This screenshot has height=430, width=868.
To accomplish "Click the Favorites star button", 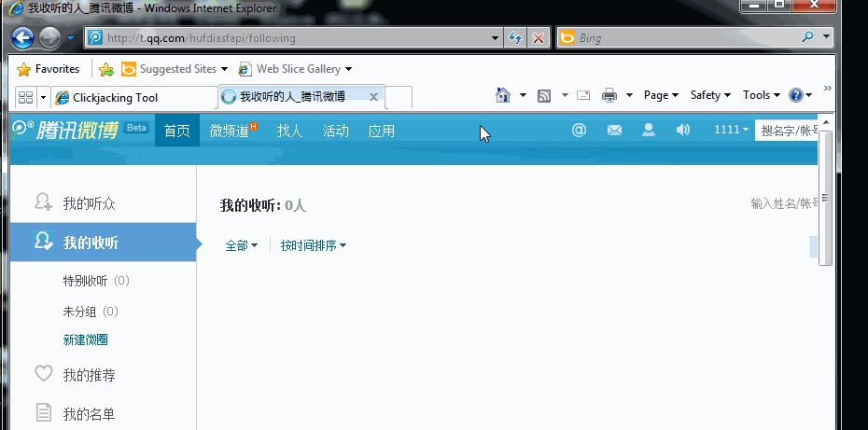I will point(49,69).
